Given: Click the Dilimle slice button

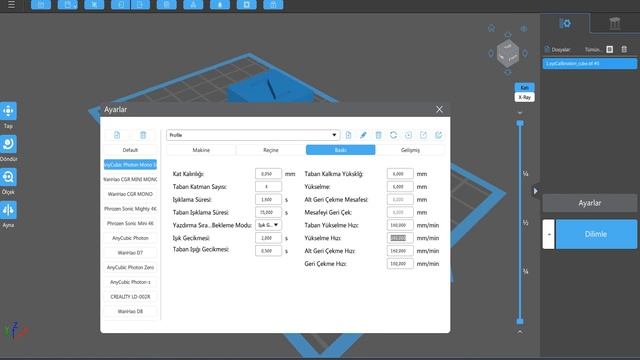Looking at the screenshot, I should (596, 234).
